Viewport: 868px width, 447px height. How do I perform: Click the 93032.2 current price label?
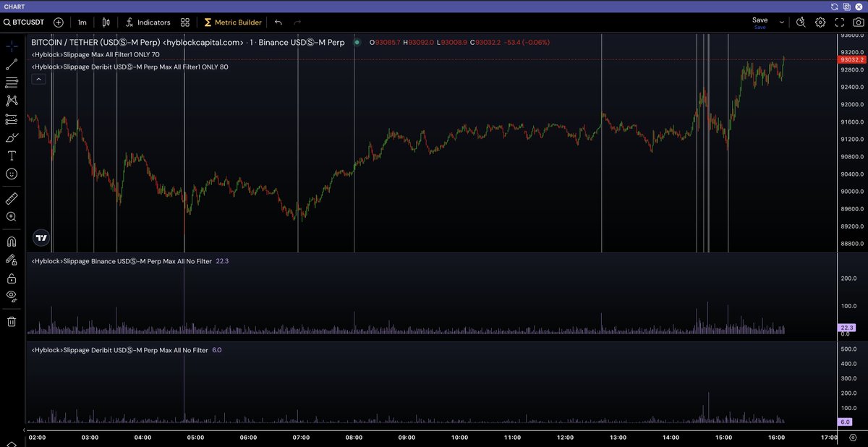[x=852, y=59]
